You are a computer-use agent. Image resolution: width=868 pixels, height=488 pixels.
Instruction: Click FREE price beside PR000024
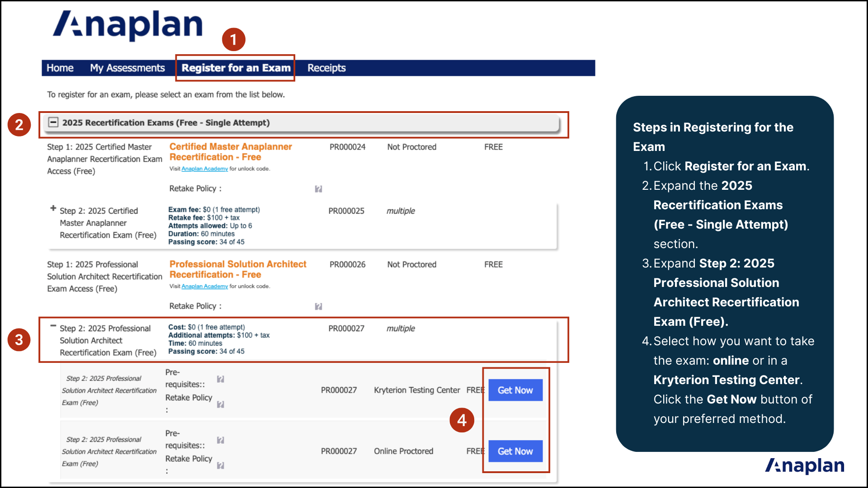click(493, 147)
